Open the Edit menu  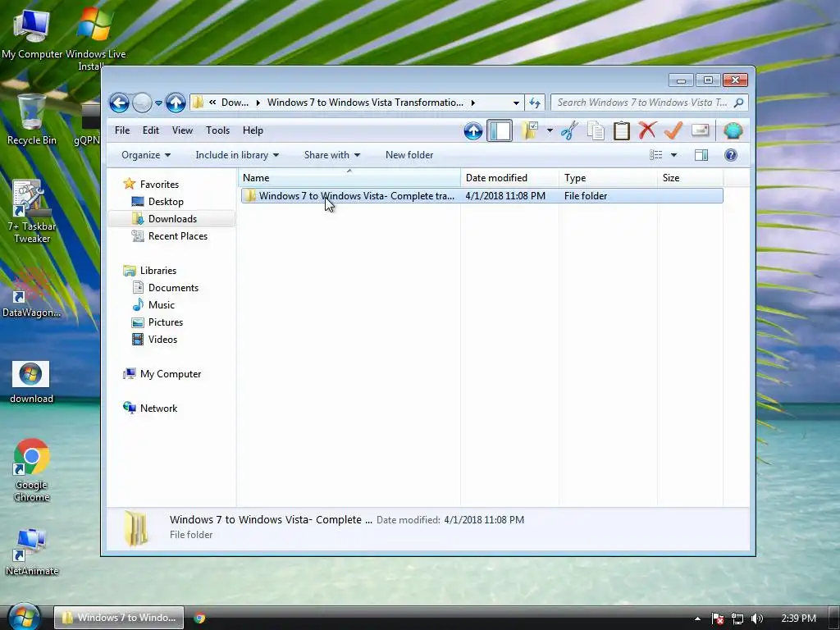151,130
